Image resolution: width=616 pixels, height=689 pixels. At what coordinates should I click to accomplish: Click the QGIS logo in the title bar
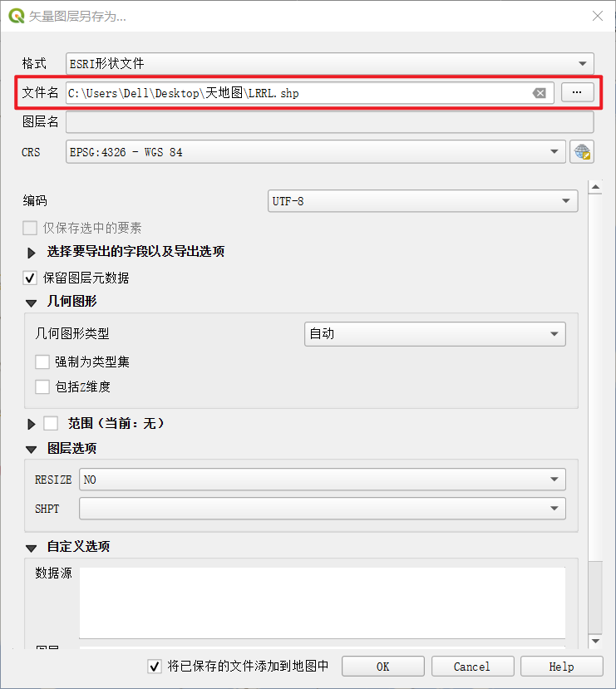17,16
